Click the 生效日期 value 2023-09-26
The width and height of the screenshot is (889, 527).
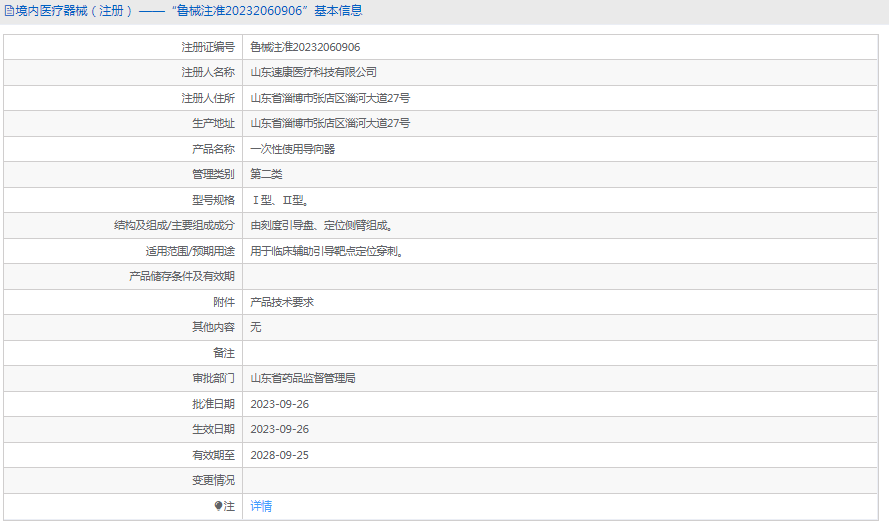(280, 429)
